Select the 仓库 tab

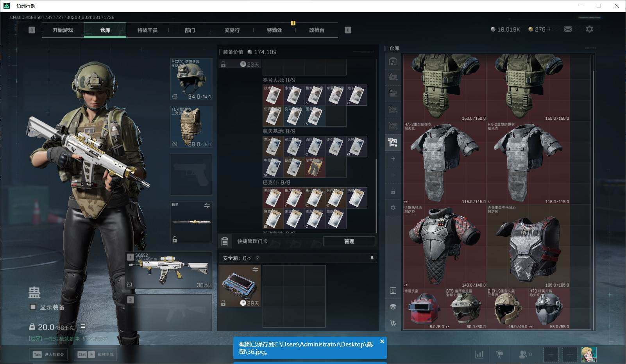coord(105,30)
